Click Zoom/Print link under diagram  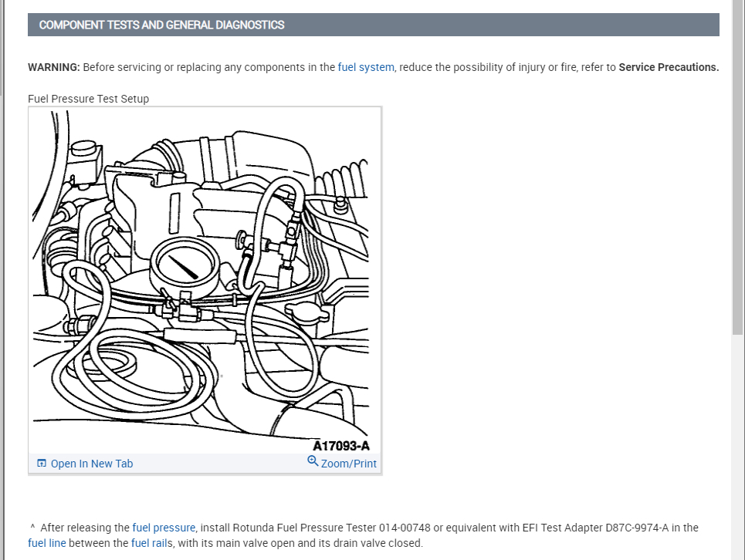pyautogui.click(x=349, y=464)
